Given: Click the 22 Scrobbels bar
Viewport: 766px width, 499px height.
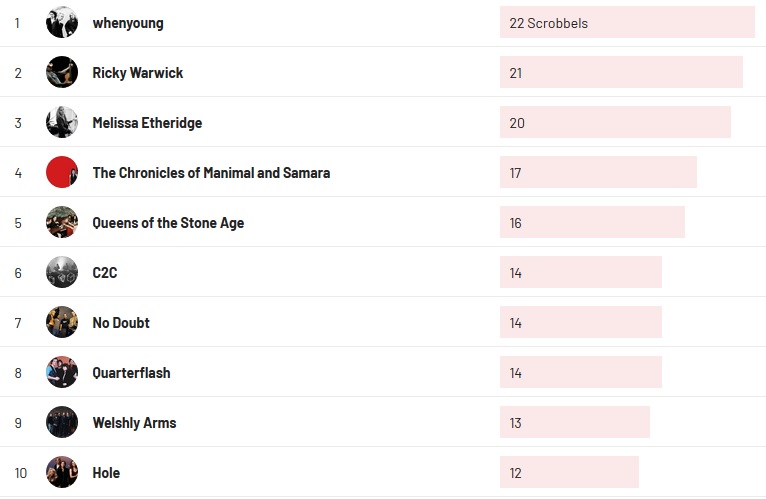Looking at the screenshot, I should 627,22.
